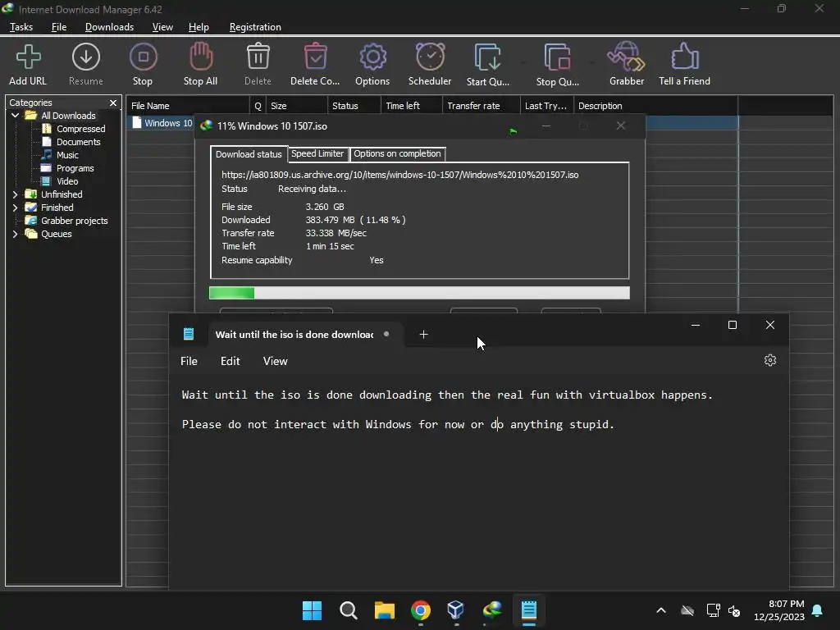Viewport: 840px width, 630px height.
Task: Sort by Size column header
Action: [x=297, y=106]
